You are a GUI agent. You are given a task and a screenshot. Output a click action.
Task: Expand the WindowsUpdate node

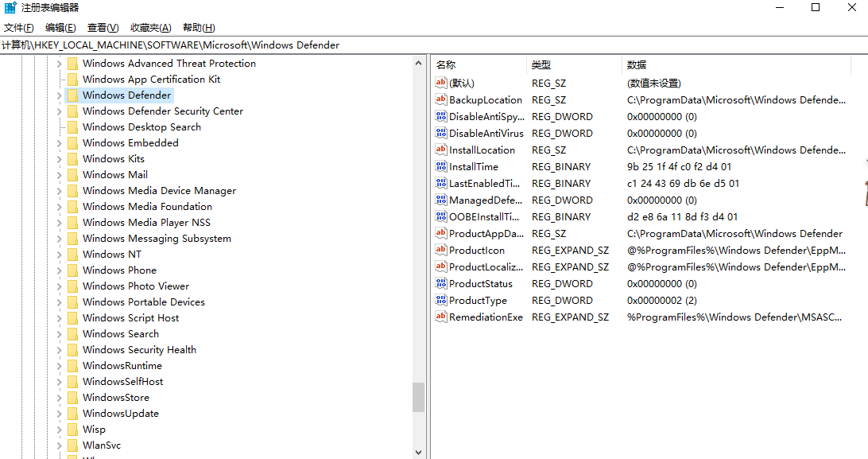coord(60,414)
